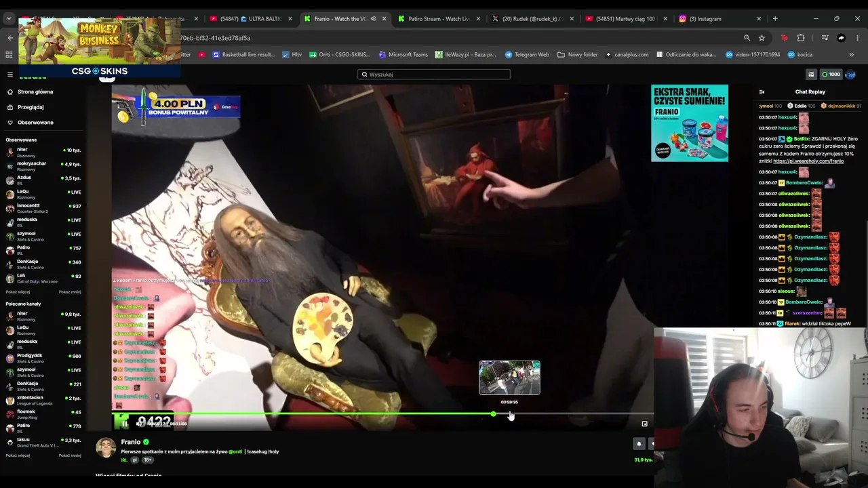868x488 pixels.
Task: Open the media controls toolbar icon
Action: [825, 38]
